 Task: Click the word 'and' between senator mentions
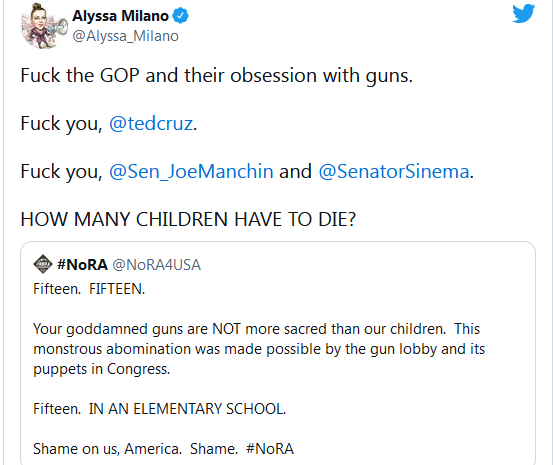(x=296, y=171)
